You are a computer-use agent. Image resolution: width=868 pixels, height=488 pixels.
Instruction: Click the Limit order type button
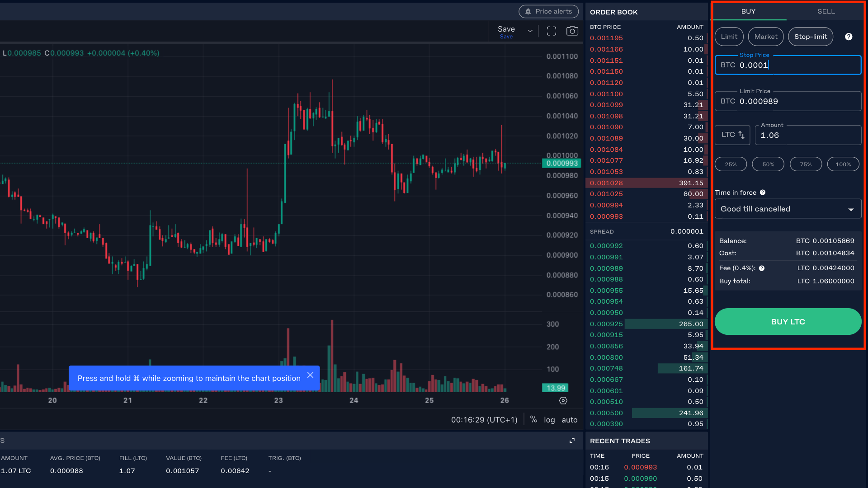click(x=729, y=36)
